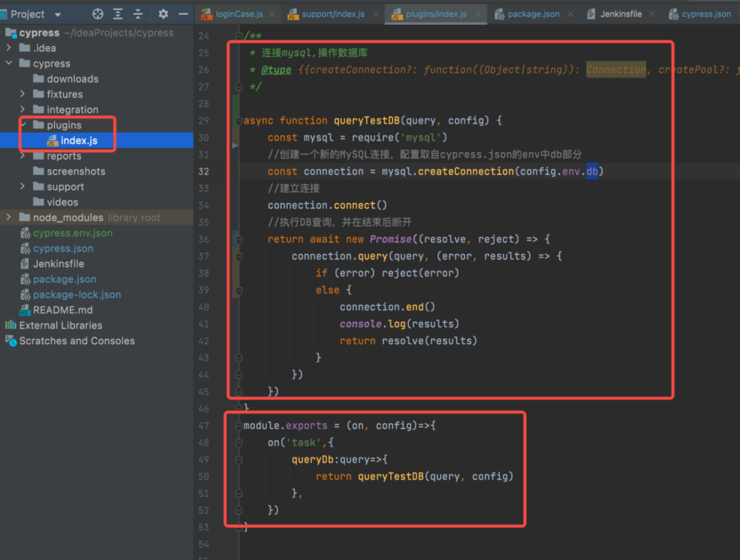Select README.md in project tree
Screen dimensions: 740x560
(62, 310)
